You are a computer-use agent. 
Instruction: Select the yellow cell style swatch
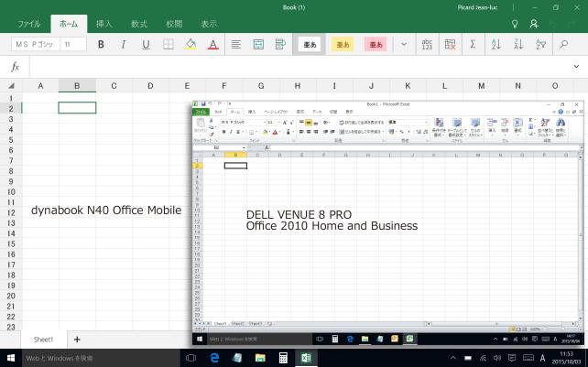pyautogui.click(x=343, y=45)
